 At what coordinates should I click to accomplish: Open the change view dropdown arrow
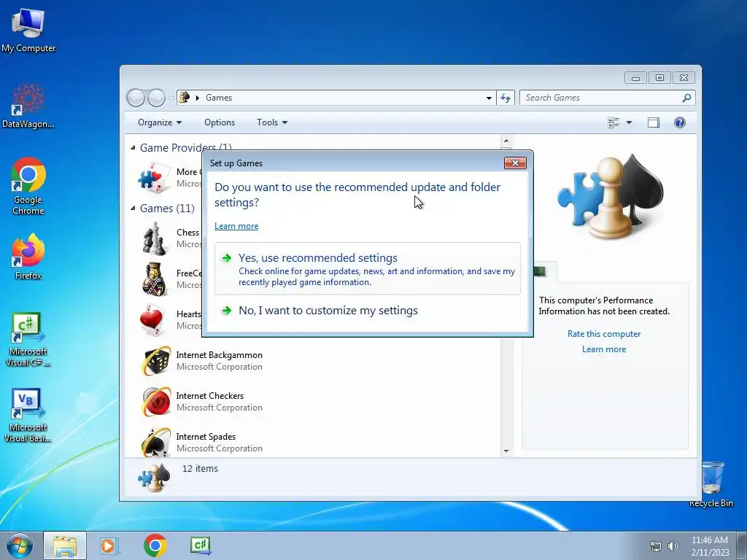pyautogui.click(x=629, y=122)
